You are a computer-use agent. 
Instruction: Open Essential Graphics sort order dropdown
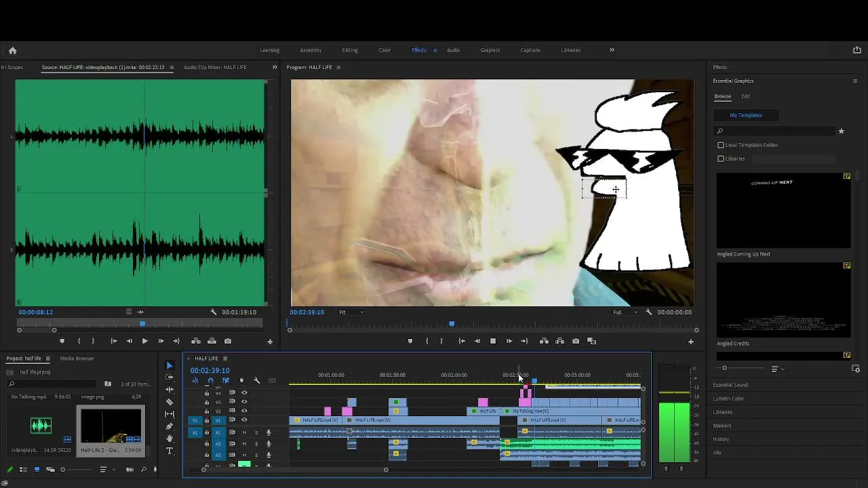(777, 369)
